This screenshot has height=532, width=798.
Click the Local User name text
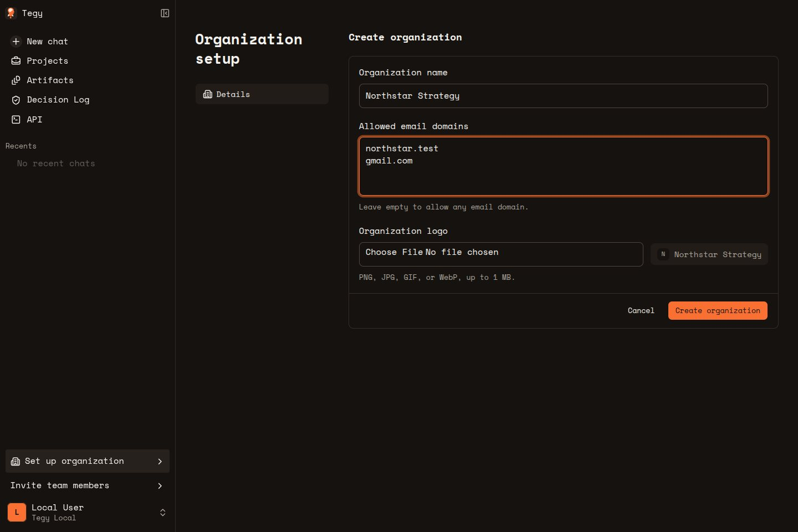(58, 508)
